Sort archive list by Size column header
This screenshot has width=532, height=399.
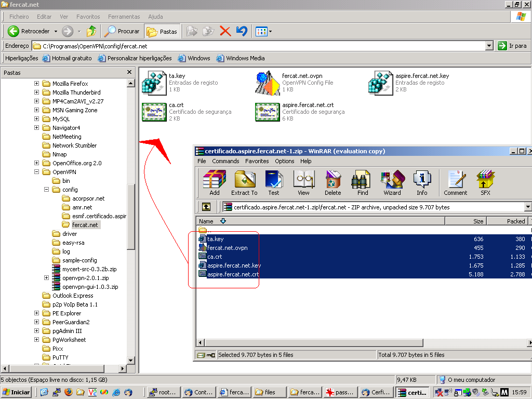[x=478, y=221]
